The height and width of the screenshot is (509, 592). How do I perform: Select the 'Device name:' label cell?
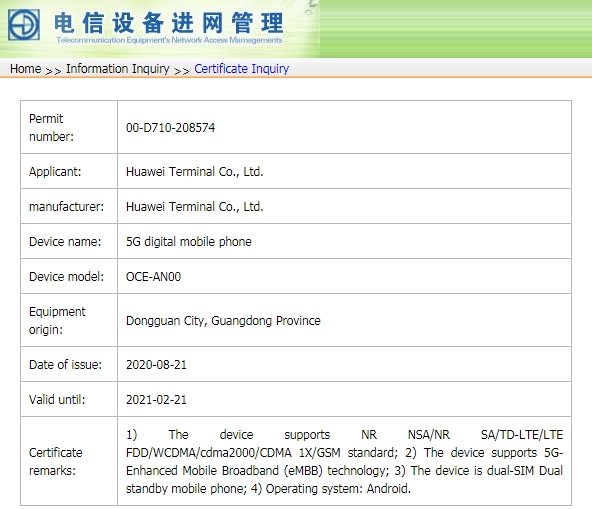pyautogui.click(x=69, y=242)
